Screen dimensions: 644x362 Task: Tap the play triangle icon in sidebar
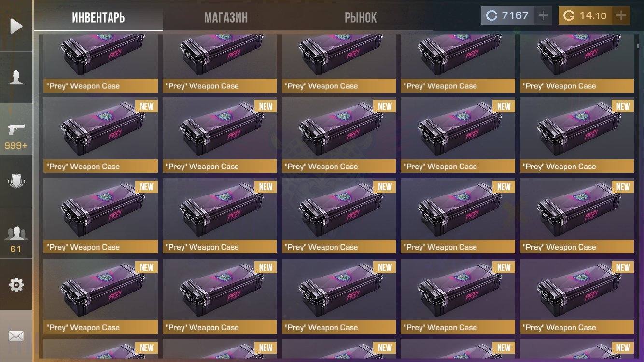16,26
